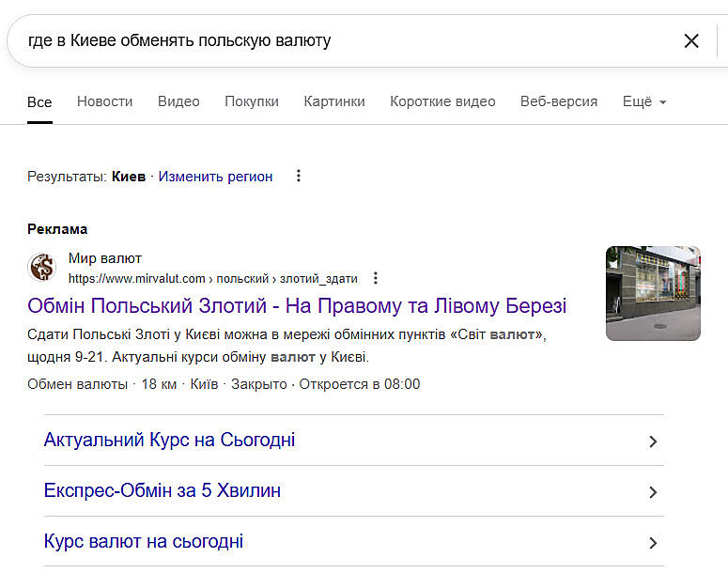Open Обмін Польський Злотий ad headline link

297,306
